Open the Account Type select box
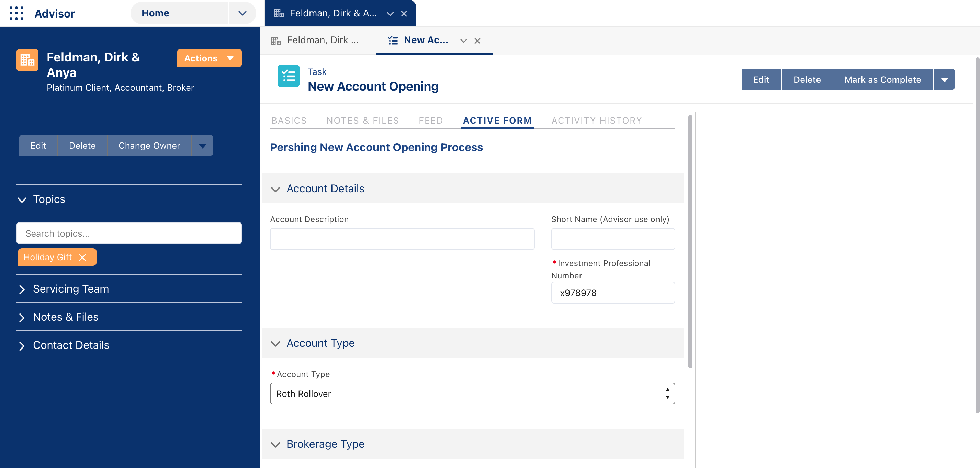The width and height of the screenshot is (980, 468). point(472,393)
